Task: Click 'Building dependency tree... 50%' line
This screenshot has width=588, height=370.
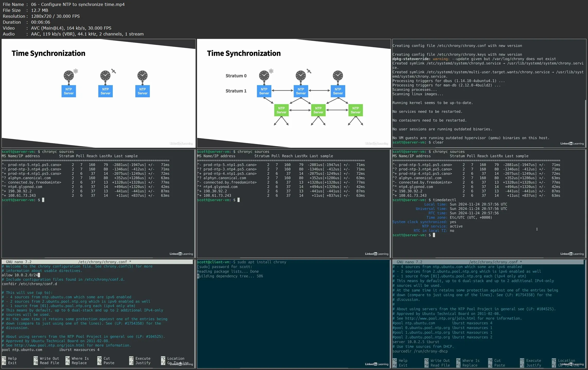Action: click(x=230, y=276)
